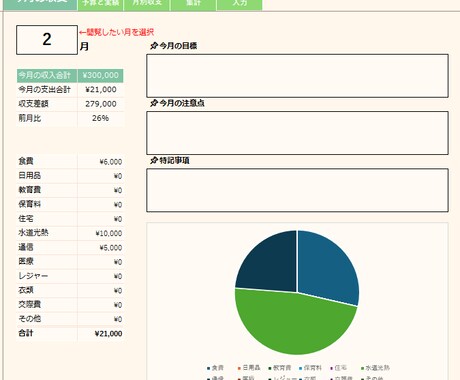
Task: Click inside the 今月の注意点 text box
Action: pyautogui.click(x=297, y=133)
